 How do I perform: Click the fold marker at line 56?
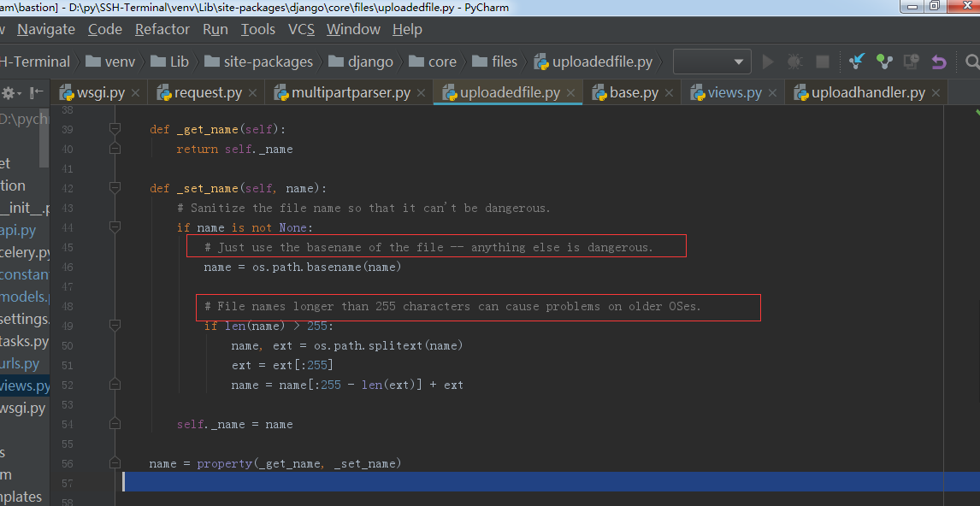click(115, 463)
